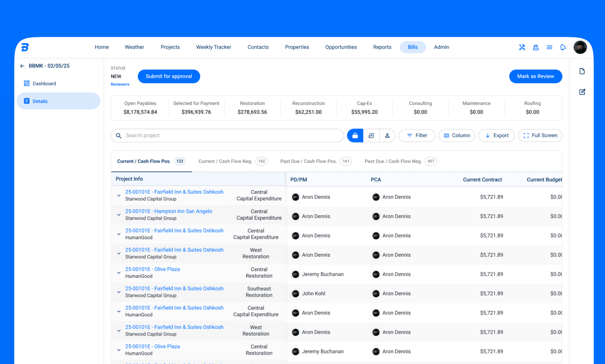Open the Reports menu

click(382, 47)
